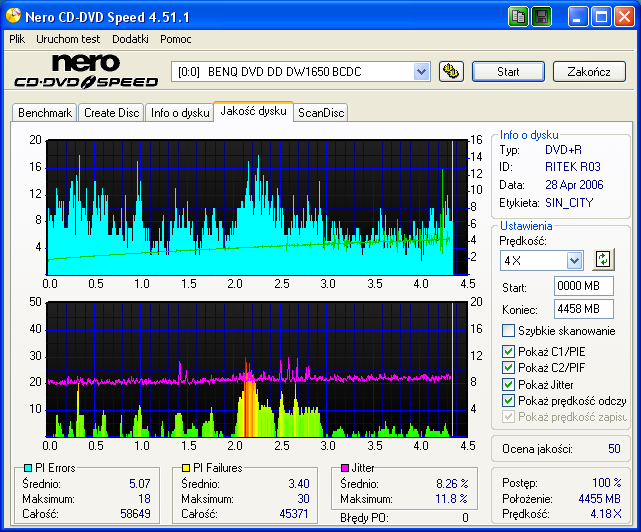641x532 pixels.
Task: Click the Postęp value 100 %
Action: [607, 483]
